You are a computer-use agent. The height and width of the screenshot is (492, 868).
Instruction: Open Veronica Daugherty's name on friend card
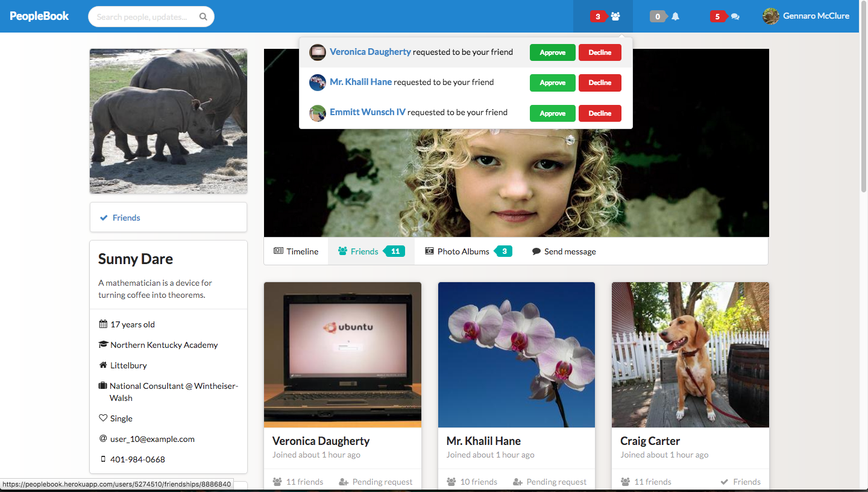click(321, 441)
